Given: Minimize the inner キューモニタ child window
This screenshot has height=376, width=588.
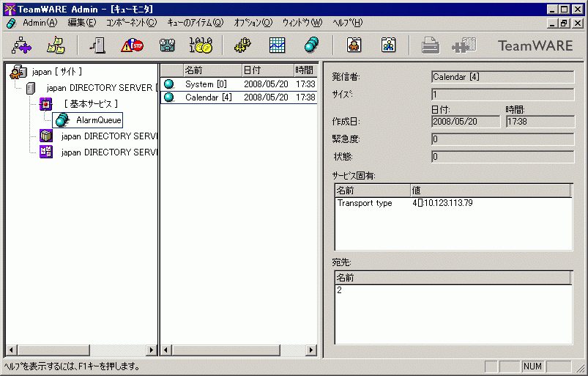Looking at the screenshot, I should point(552,23).
